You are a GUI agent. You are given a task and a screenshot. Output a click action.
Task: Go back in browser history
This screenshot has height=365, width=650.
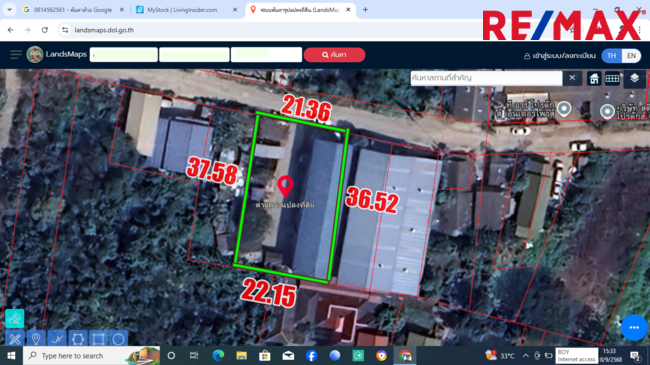click(11, 30)
